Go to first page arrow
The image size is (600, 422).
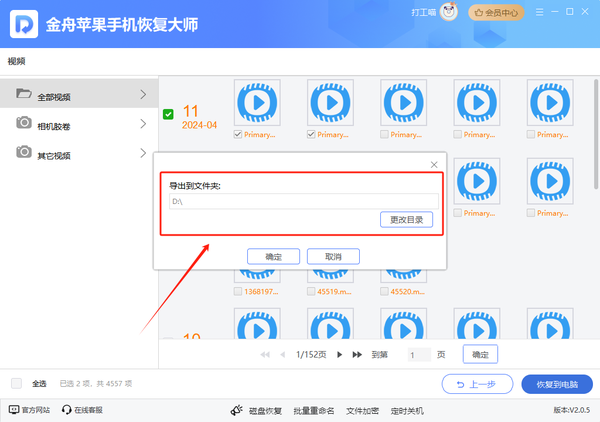pos(265,355)
